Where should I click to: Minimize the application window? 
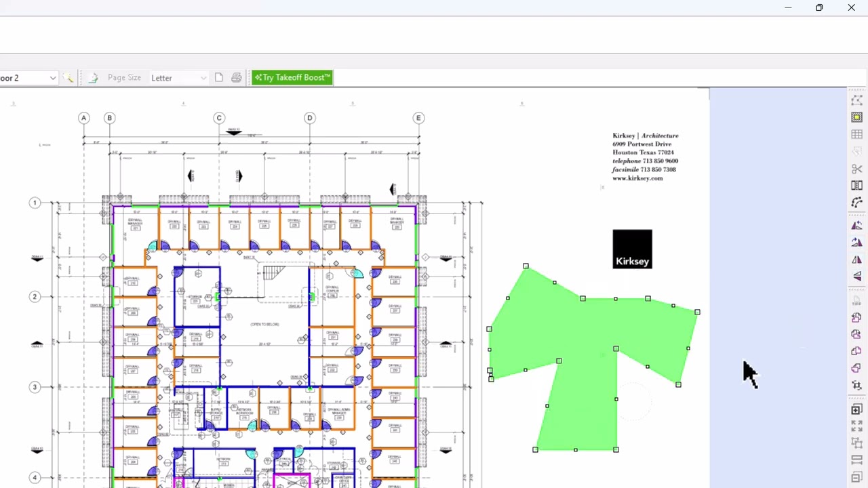tap(788, 7)
